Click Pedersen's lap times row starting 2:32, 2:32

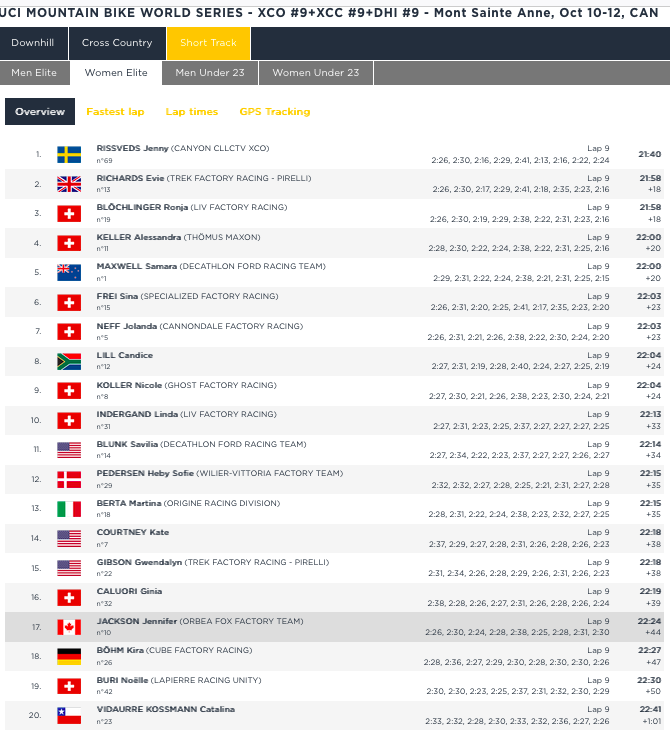[x=521, y=485]
